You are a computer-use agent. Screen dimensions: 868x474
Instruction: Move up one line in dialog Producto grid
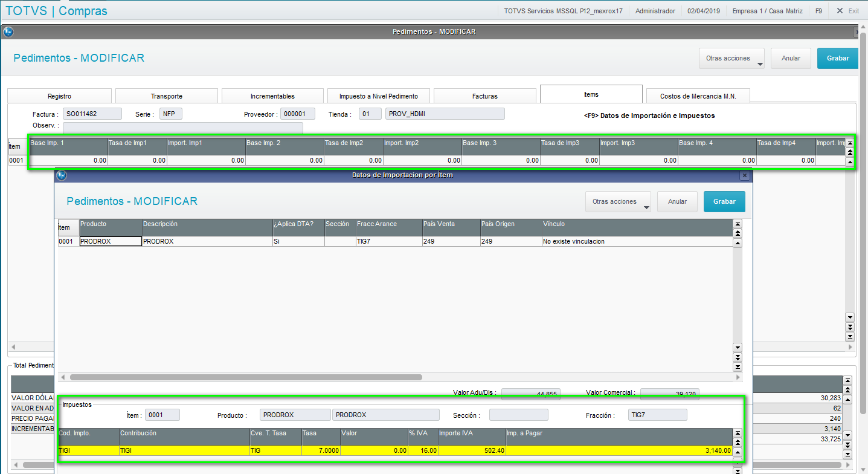737,243
